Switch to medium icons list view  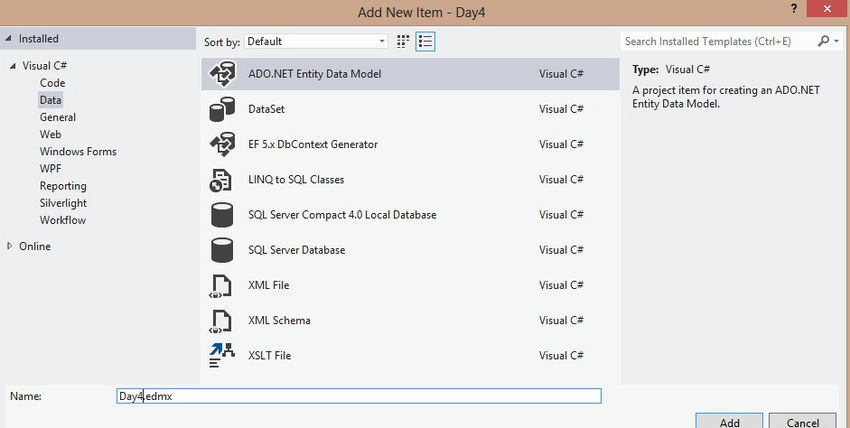426,41
